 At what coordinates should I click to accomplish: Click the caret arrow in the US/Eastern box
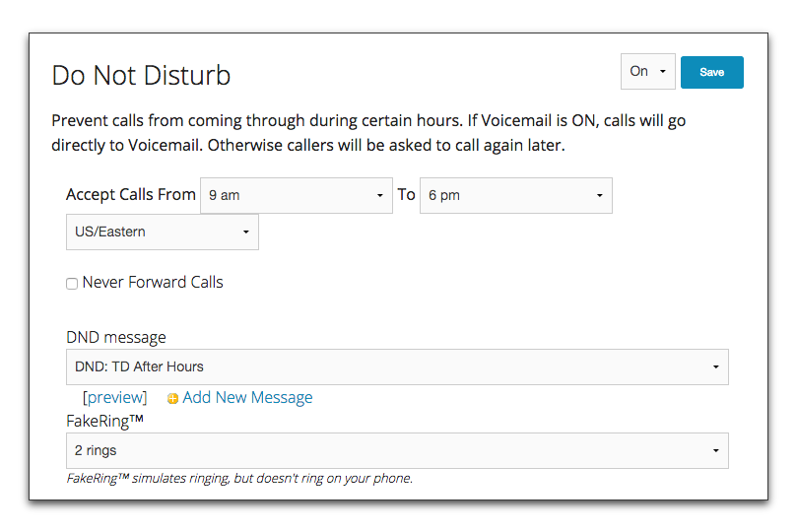[x=246, y=233]
